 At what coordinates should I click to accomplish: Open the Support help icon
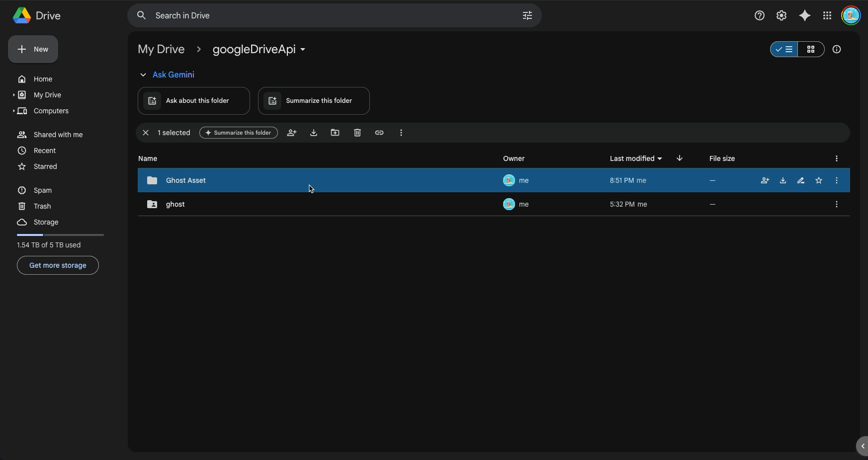759,15
